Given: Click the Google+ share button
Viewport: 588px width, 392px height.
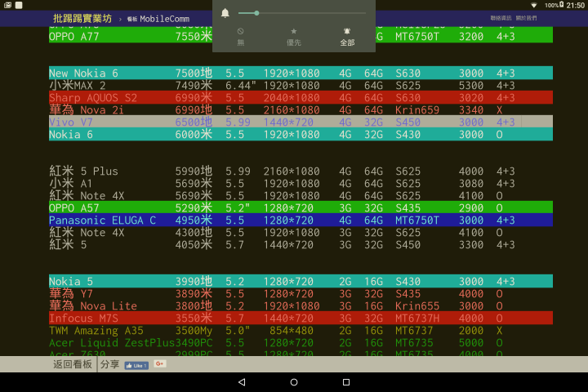Looking at the screenshot, I should coord(160,363).
